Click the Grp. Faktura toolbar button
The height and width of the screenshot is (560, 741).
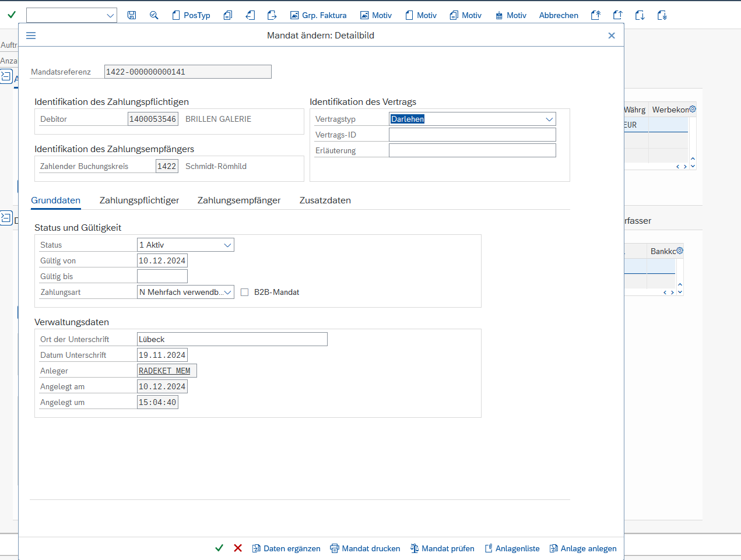[318, 15]
